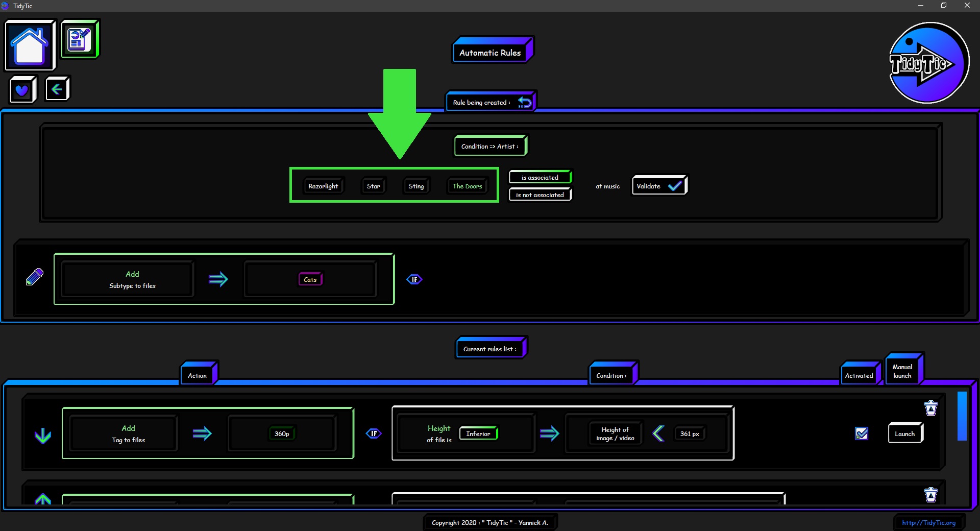Image resolution: width=980 pixels, height=531 pixels.
Task: Click the Activated column header
Action: [861, 373]
